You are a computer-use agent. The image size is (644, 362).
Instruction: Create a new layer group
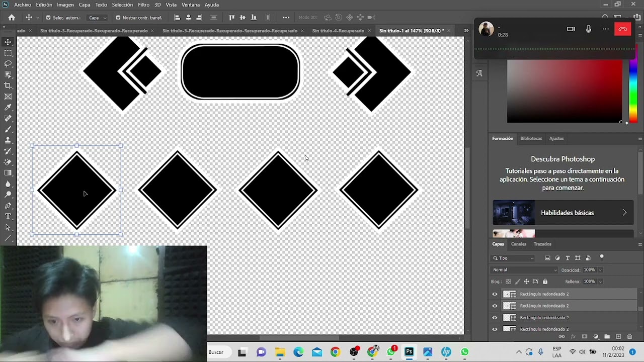point(607,336)
